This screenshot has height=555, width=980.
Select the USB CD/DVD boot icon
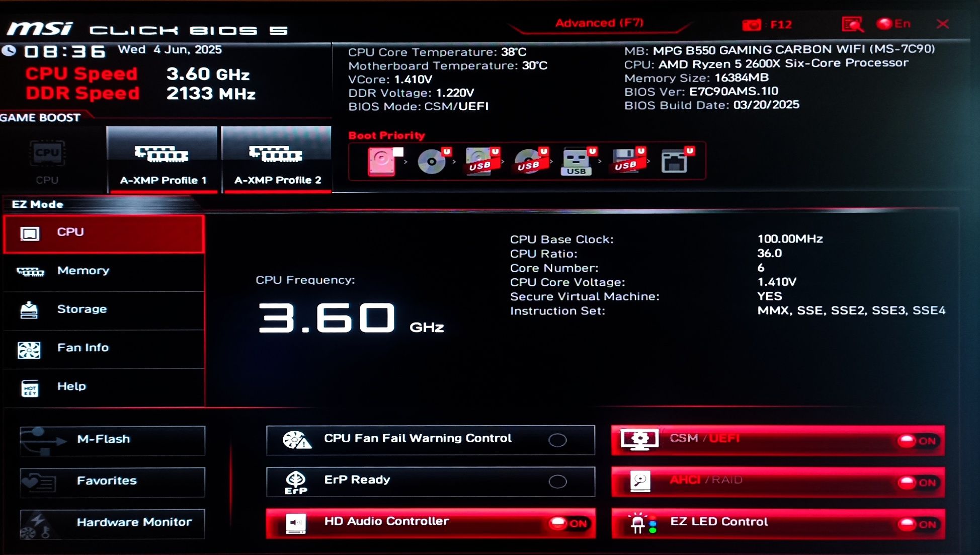coord(531,161)
